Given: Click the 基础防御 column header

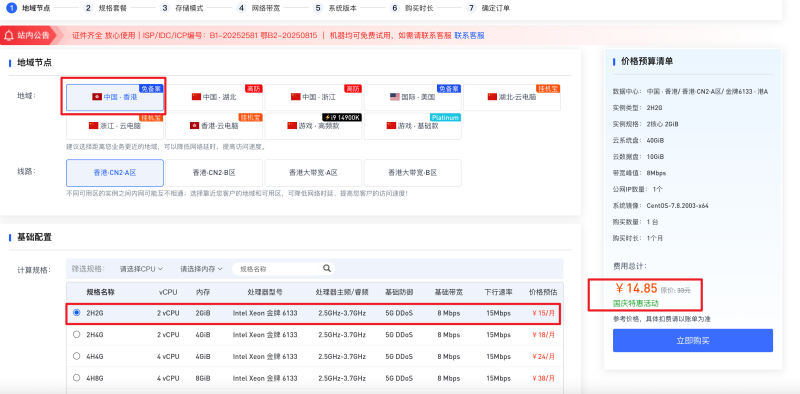Looking at the screenshot, I should 399,292.
